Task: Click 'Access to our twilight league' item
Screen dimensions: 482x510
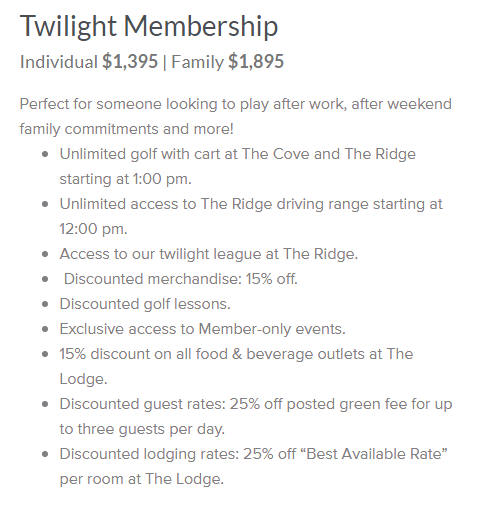Action: 209,254
